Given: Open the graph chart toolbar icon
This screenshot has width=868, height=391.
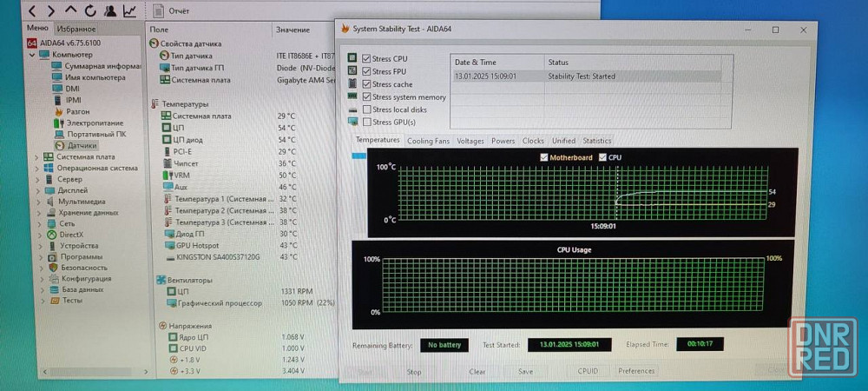Looking at the screenshot, I should point(129,10).
